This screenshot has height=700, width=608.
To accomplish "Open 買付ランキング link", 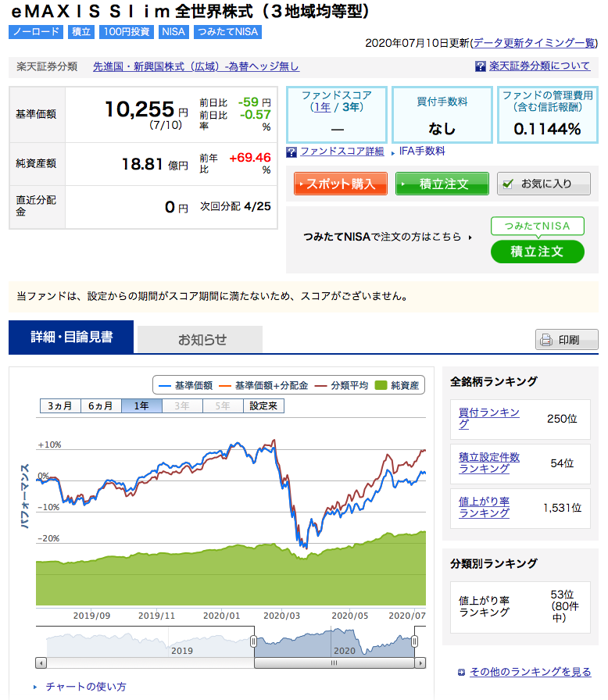I will [x=488, y=418].
